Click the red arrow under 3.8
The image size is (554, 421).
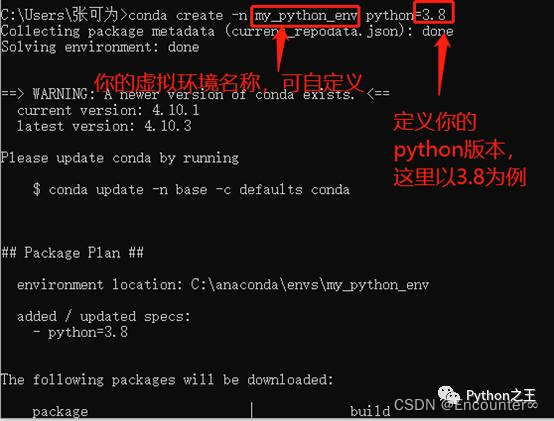442,64
